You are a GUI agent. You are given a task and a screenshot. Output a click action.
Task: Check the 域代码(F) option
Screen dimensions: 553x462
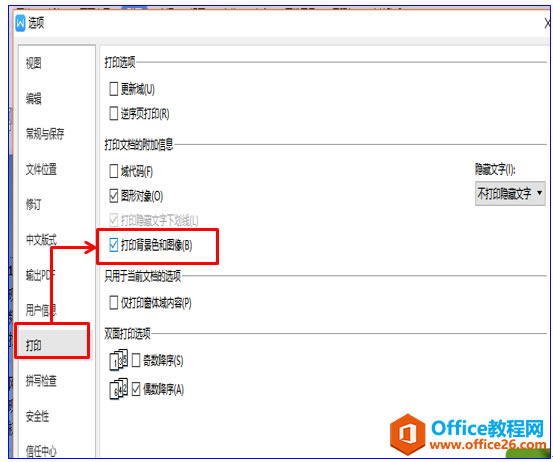(x=113, y=171)
